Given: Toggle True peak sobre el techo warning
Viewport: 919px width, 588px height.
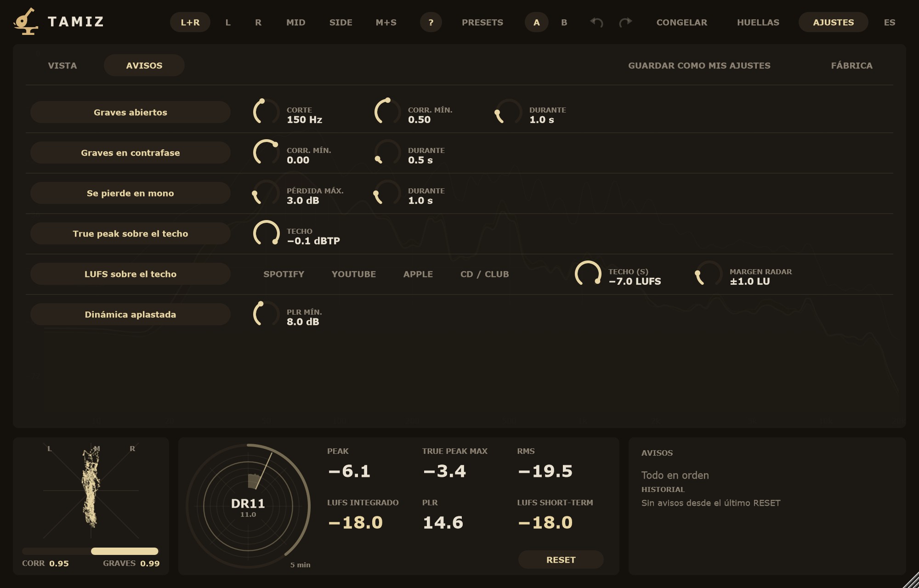Looking at the screenshot, I should click(130, 233).
